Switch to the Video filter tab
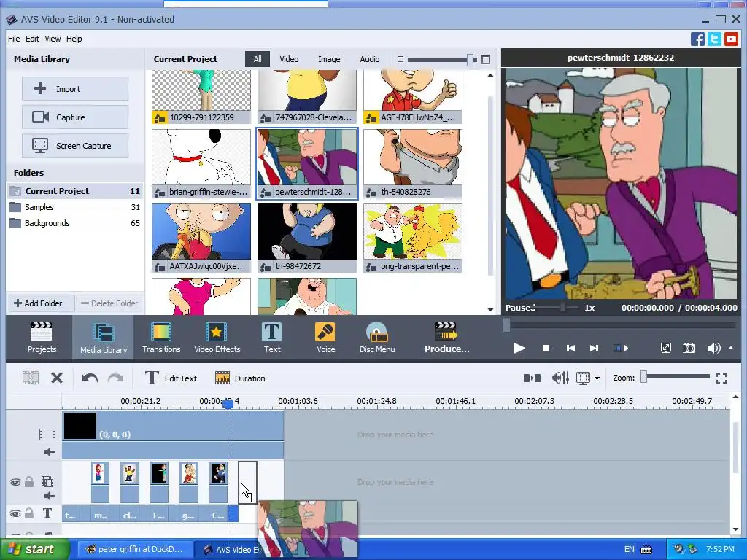The width and height of the screenshot is (747, 560). click(289, 59)
